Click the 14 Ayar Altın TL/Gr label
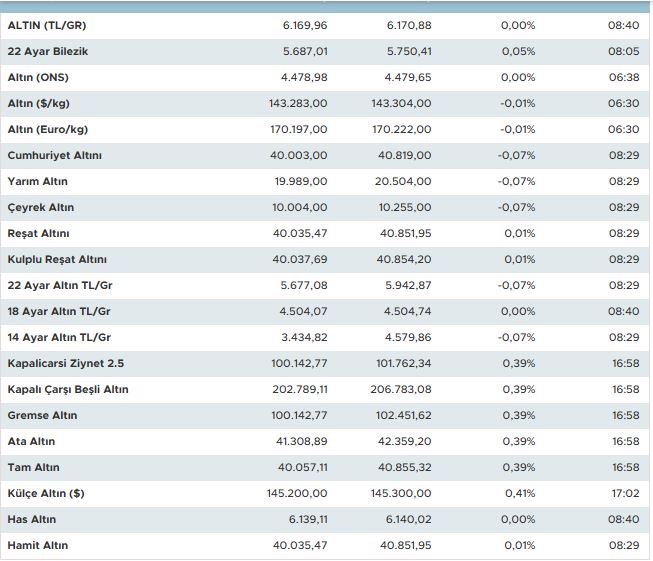This screenshot has width=653, height=561. [x=59, y=338]
